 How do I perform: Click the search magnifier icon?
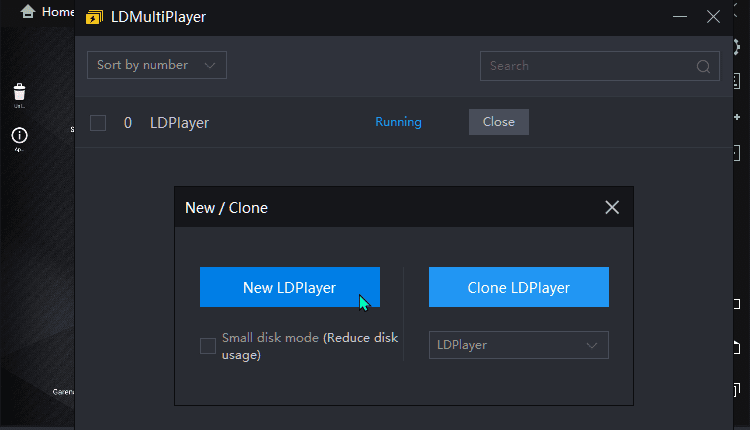tap(703, 66)
